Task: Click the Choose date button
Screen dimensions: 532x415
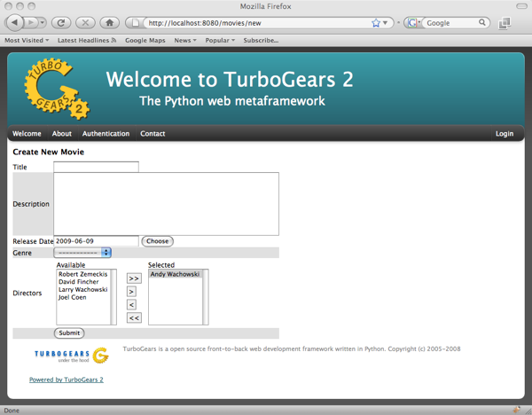Action: point(158,241)
